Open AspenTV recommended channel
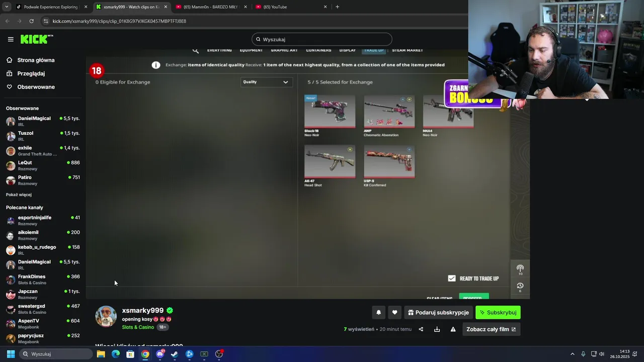Screen dimensions: 644x362 (x=43, y=323)
